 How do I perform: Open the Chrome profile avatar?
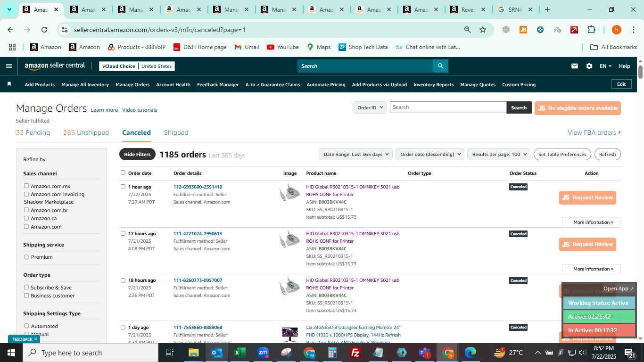coord(616,30)
